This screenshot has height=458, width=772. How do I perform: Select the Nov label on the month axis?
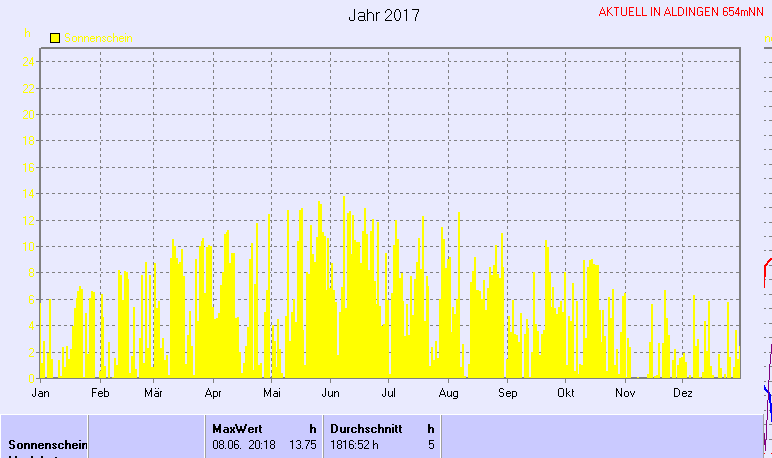click(x=625, y=394)
